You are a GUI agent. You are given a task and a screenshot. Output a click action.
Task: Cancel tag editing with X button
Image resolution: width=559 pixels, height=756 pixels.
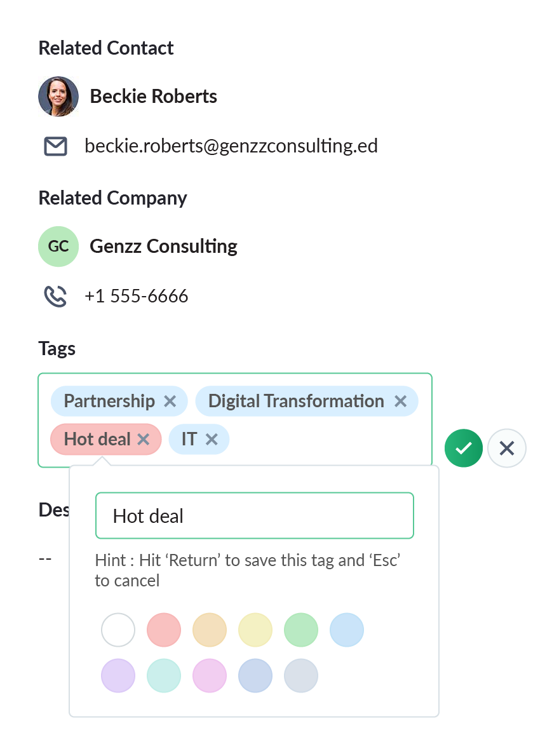tap(507, 449)
